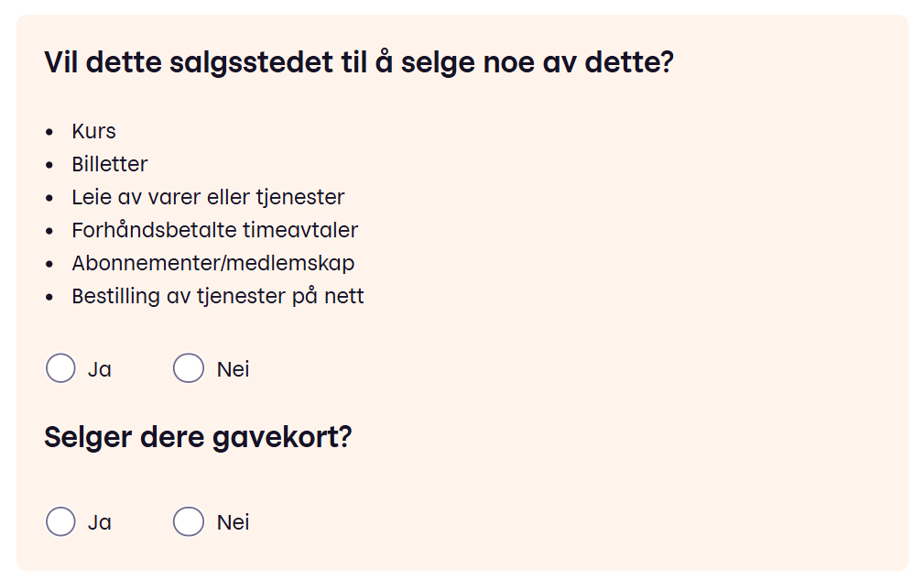Click the 'Ja' label text below gavekort heading
This screenshot has width=924, height=580.
tap(99, 522)
